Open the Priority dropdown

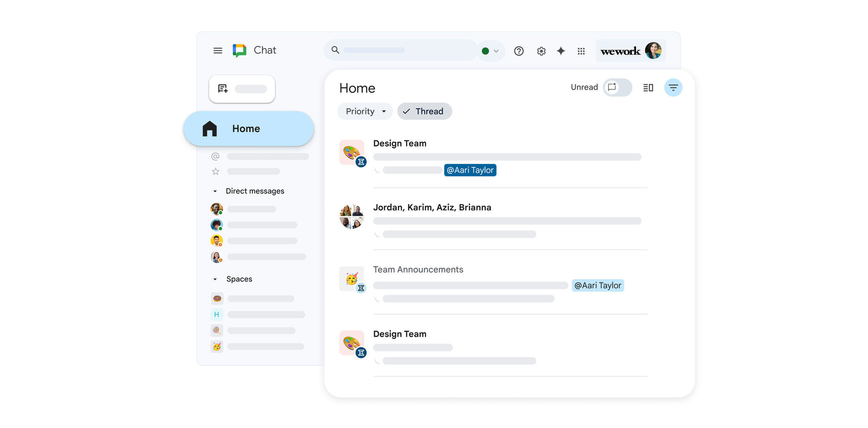365,111
